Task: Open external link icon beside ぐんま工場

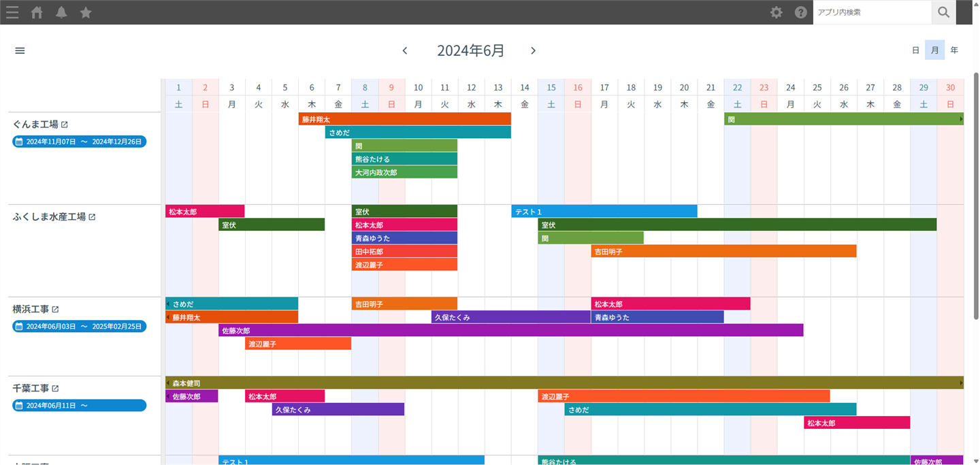Action: (65, 125)
